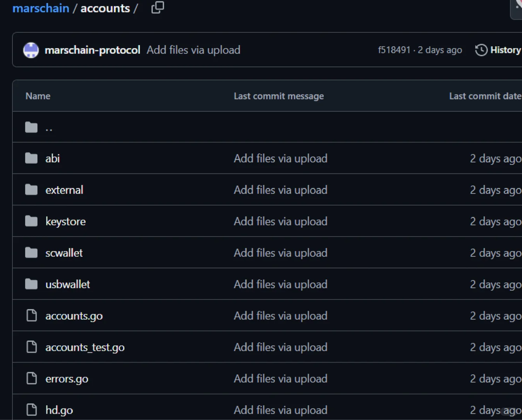
Task: Click the usbwallet folder icon
Action: (x=31, y=284)
